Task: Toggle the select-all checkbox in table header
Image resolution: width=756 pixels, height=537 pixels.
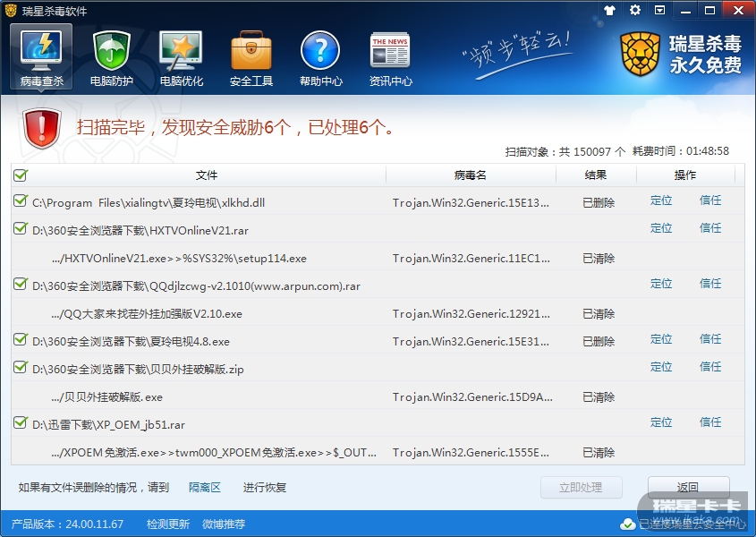Action: (21, 175)
